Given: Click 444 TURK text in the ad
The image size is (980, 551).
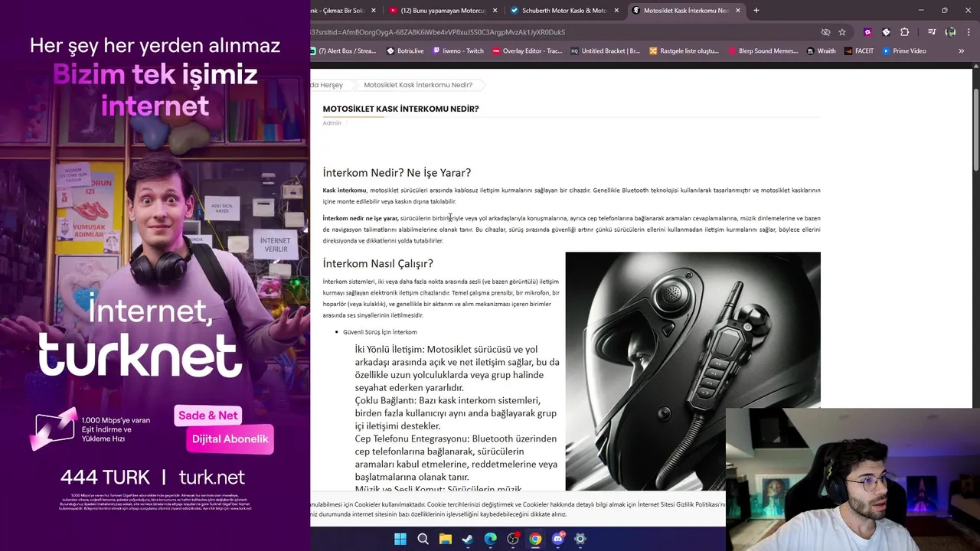Looking at the screenshot, I should (105, 478).
